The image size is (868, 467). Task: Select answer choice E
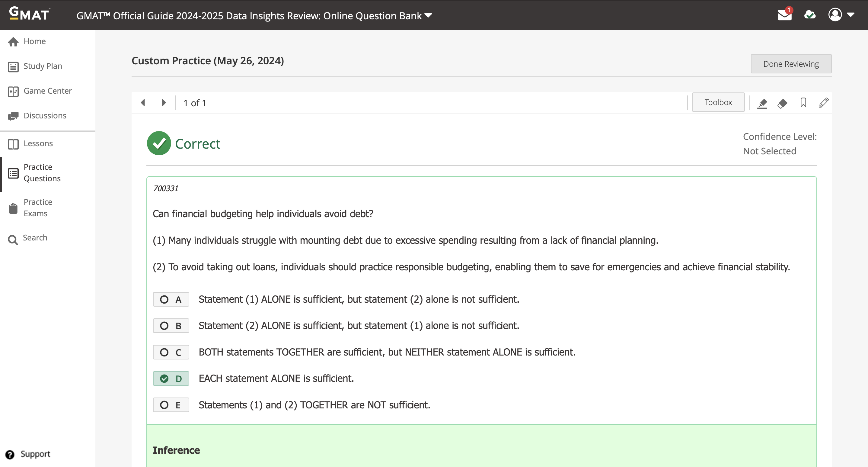point(171,404)
